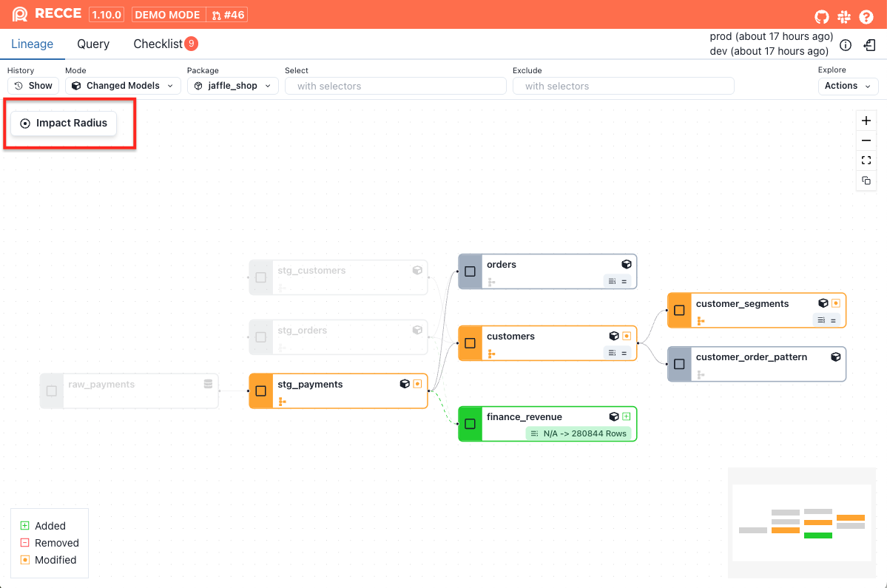Click the Select with selectors field

[396, 86]
